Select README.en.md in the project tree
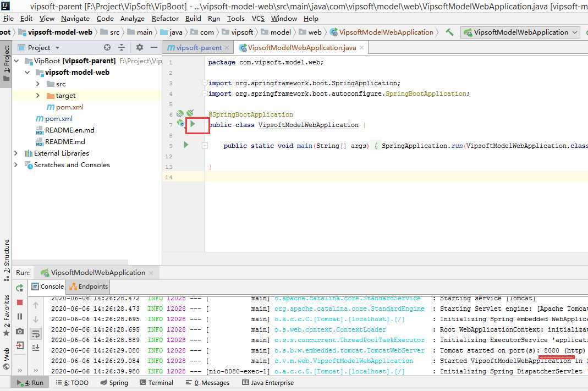The height and width of the screenshot is (391, 588). coord(65,130)
